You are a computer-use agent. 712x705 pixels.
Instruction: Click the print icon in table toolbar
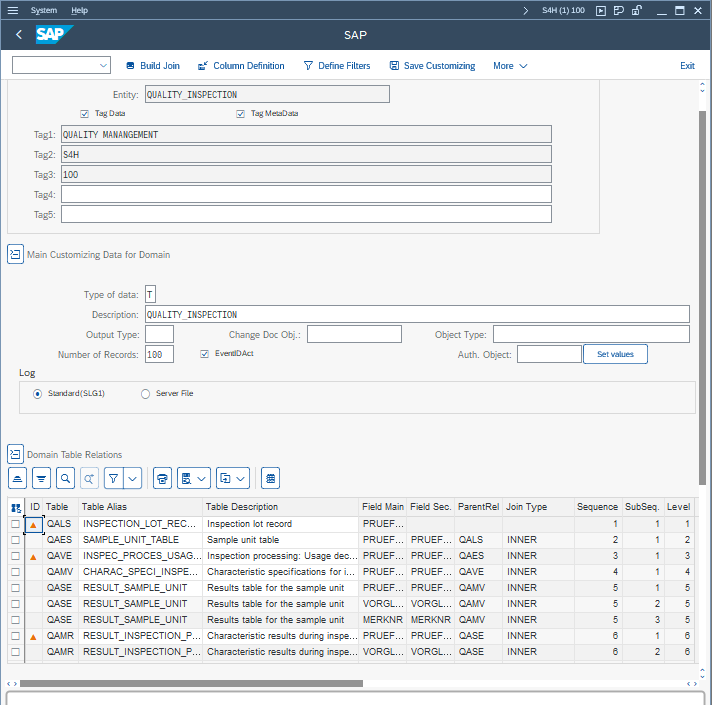coord(163,478)
